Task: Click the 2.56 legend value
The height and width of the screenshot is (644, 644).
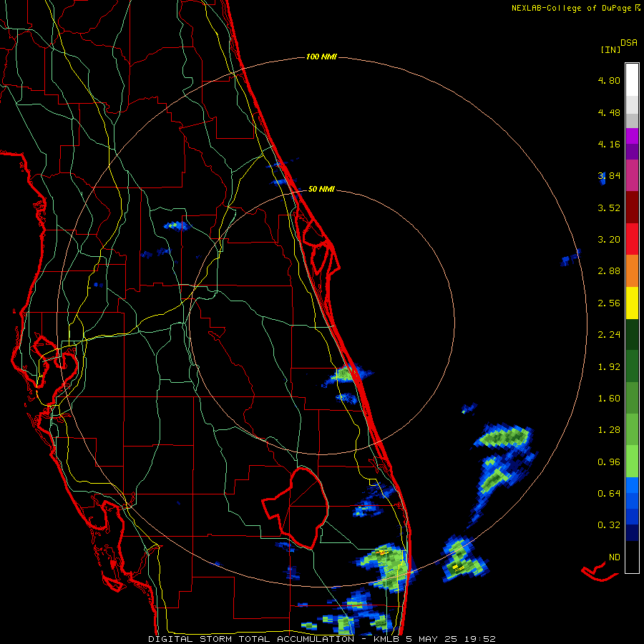Action: point(609,303)
